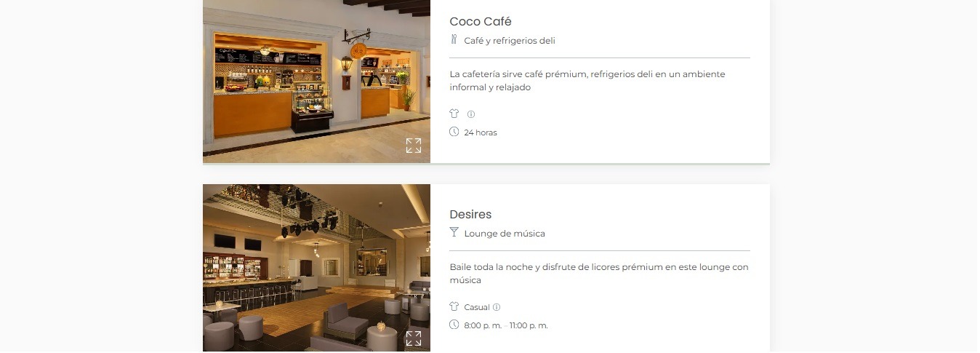The height and width of the screenshot is (353, 980).
Task: Click the fork and knife icon for Coco Café
Action: point(454,39)
